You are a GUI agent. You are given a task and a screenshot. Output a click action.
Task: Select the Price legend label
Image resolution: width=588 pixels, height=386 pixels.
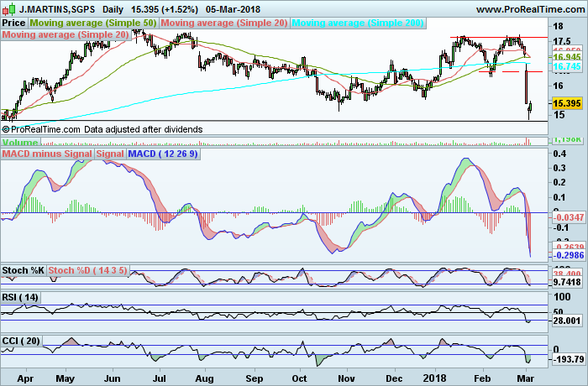tap(14, 23)
